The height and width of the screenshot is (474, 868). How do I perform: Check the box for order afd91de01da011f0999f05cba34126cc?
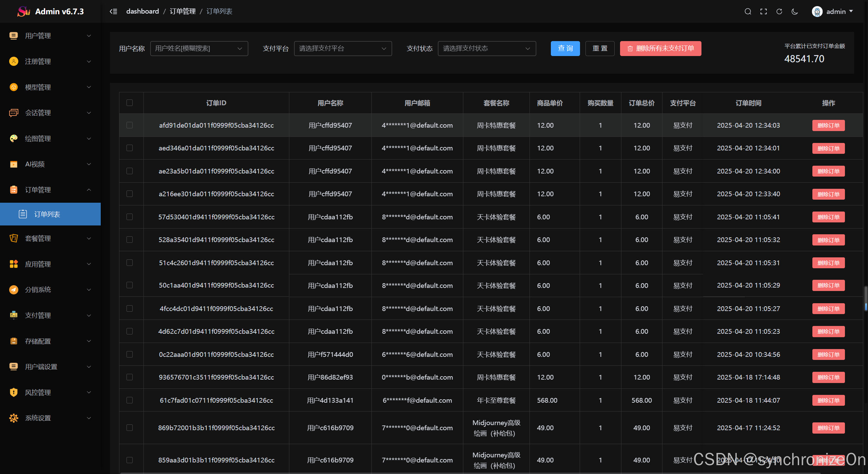coord(130,125)
